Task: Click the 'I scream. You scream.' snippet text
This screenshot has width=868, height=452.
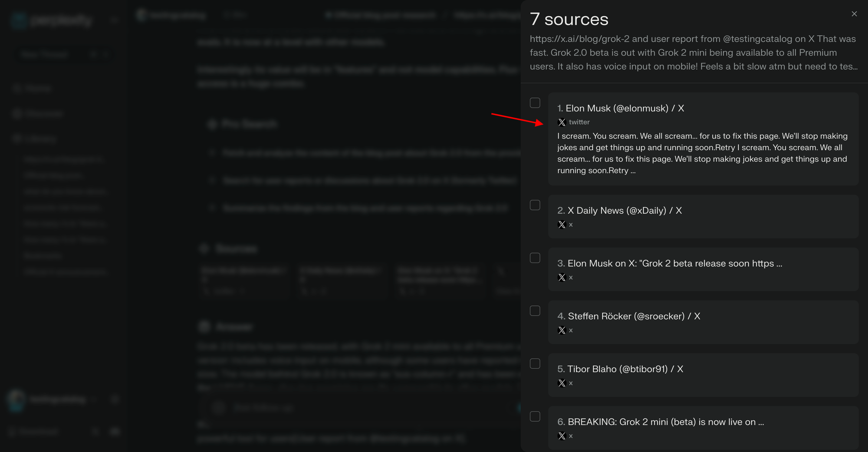Action: pyautogui.click(x=703, y=153)
